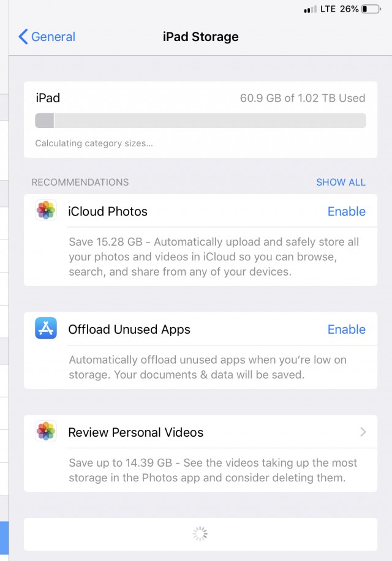Tap the used portion of storage bar
The width and height of the screenshot is (392, 561).
[x=44, y=121]
